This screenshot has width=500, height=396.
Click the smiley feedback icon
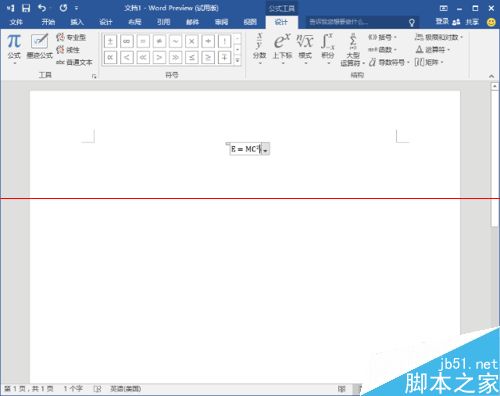point(491,22)
